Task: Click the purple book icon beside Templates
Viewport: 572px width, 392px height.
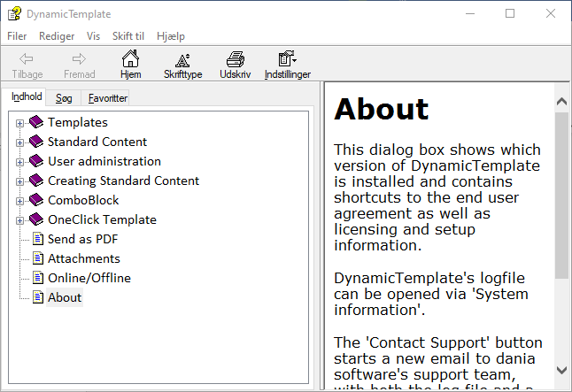Action: (x=36, y=122)
